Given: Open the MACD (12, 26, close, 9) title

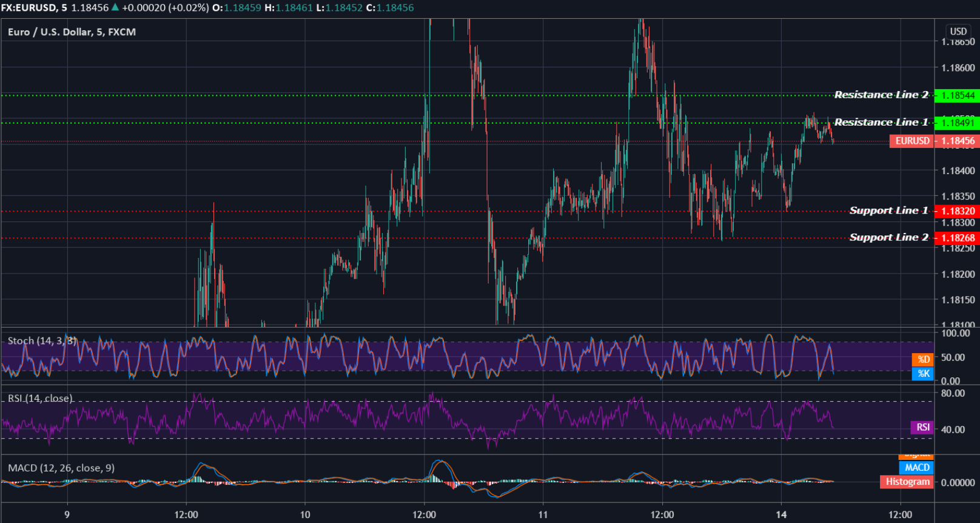Looking at the screenshot, I should click(61, 468).
